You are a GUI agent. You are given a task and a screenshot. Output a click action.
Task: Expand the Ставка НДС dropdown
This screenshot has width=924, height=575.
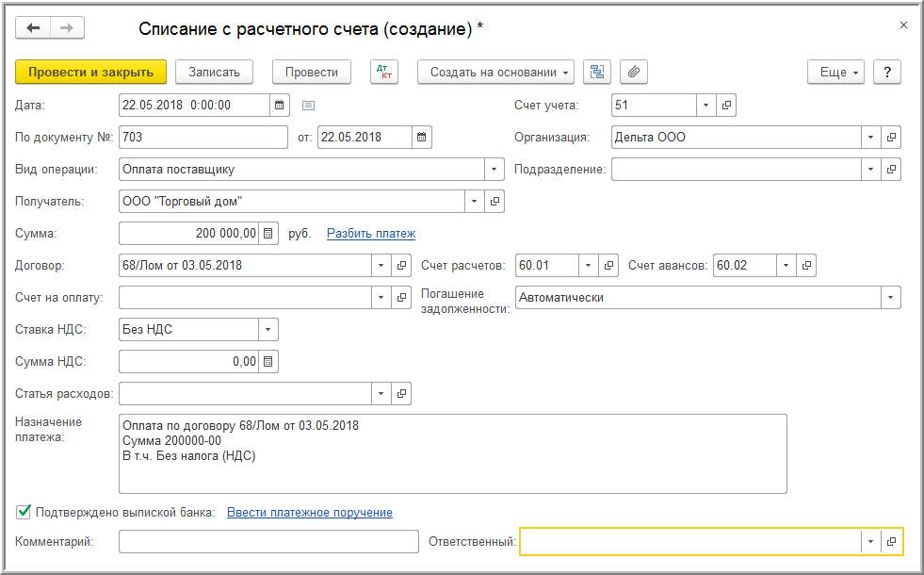point(267,329)
